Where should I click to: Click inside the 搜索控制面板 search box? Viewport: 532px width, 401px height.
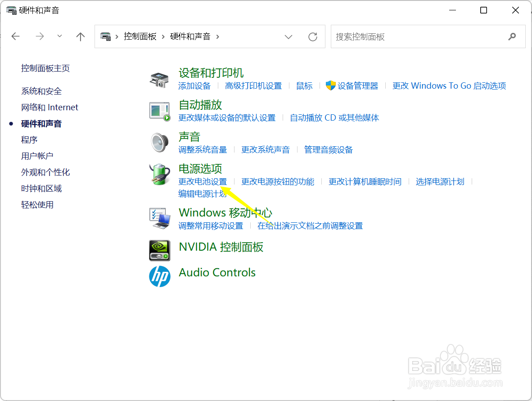click(x=428, y=36)
